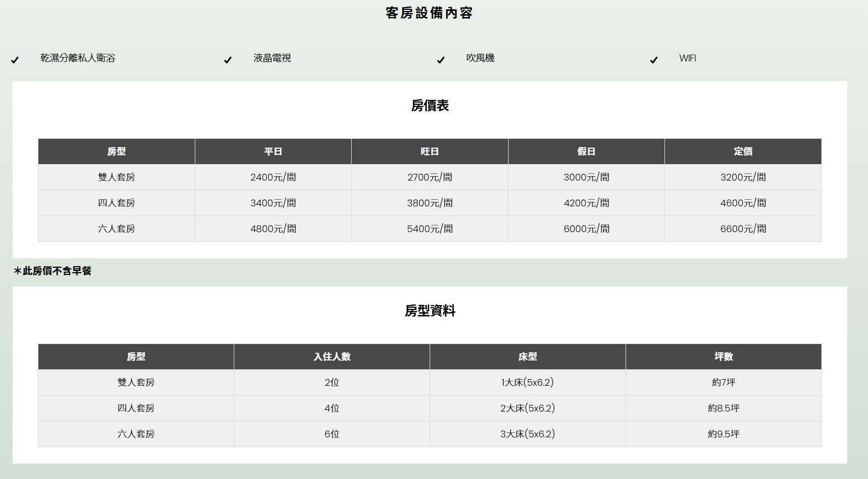The image size is (868, 479).
Task: Click the 4200元/間 holiday price cell
Action: [x=586, y=203]
